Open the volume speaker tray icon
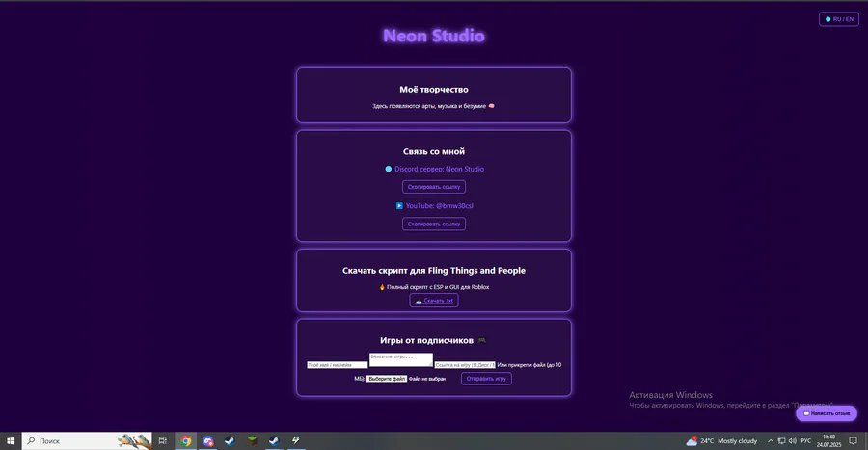The image size is (868, 450). point(792,441)
